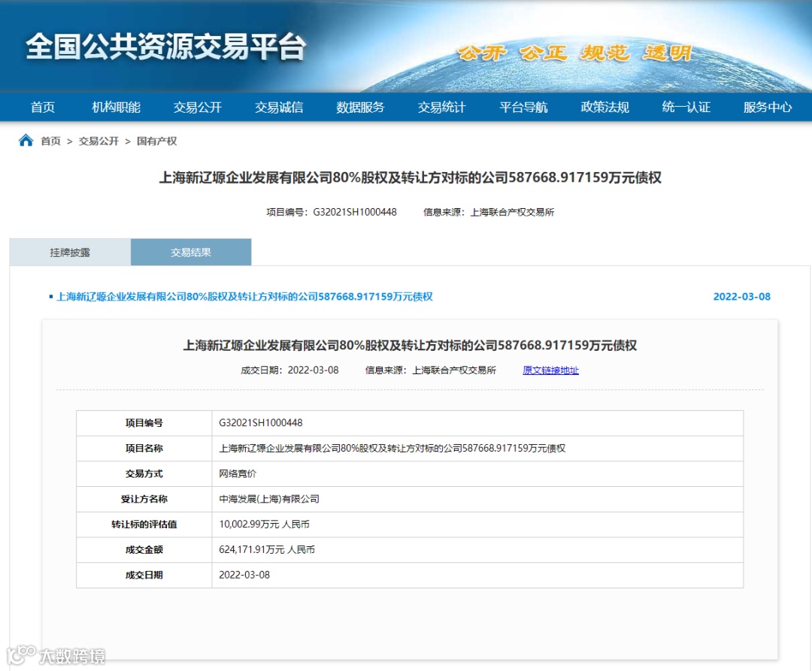This screenshot has height=671, width=812.
Task: Click the 原文链接地址 link
Action: pos(550,370)
